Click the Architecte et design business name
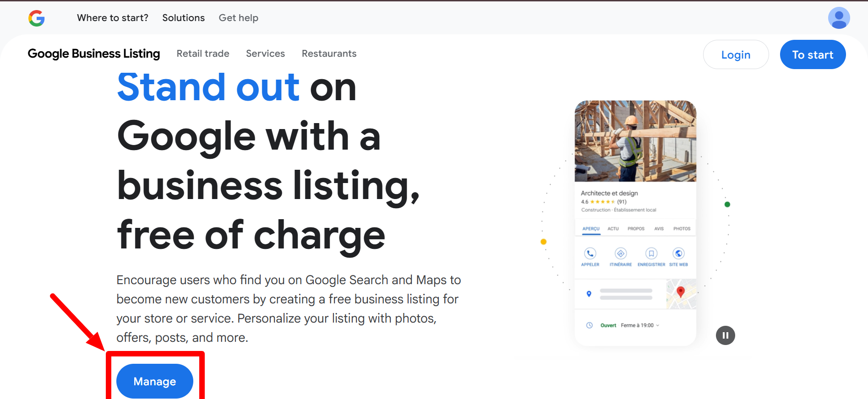Screen dimensions: 868x399 coord(609,193)
